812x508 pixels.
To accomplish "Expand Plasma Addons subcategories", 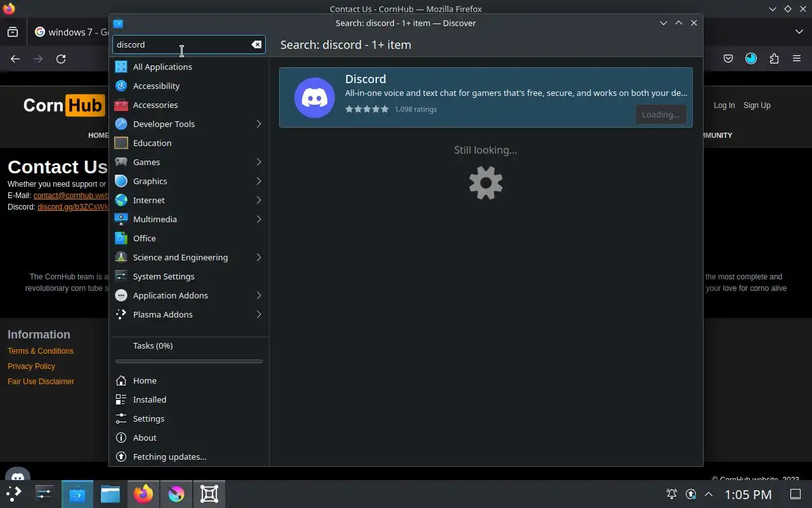I will tap(259, 314).
